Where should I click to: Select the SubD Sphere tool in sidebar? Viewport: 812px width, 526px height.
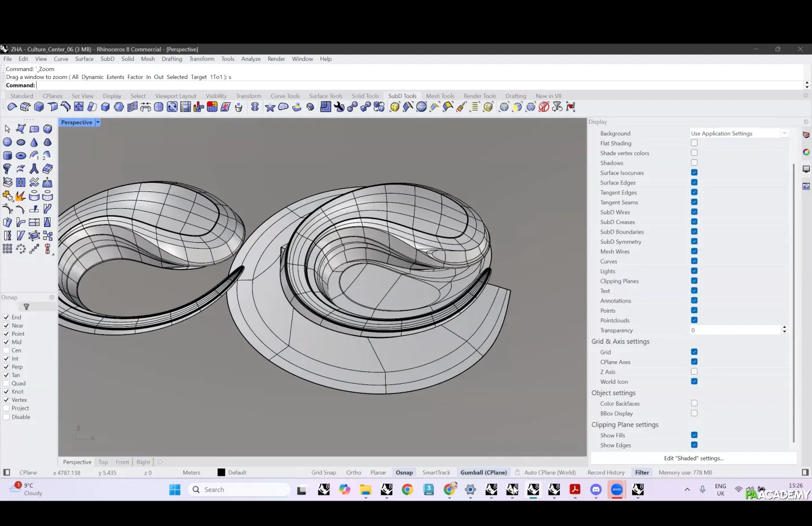[7, 142]
